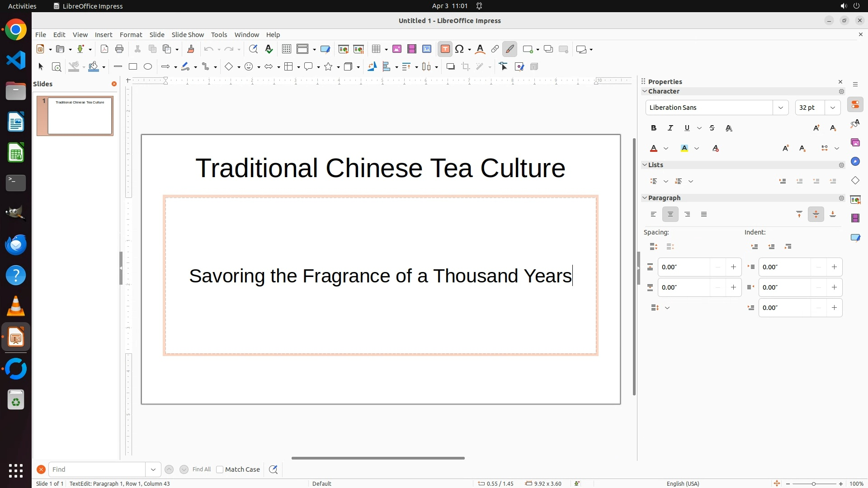868x488 pixels.
Task: Enable the Match Case checkbox
Action: coord(220,469)
